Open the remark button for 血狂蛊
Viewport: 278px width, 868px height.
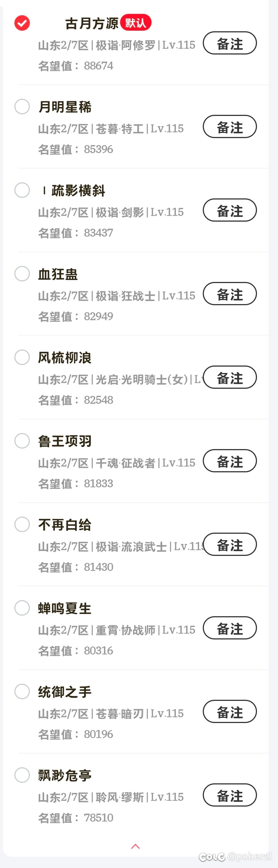pos(230,294)
